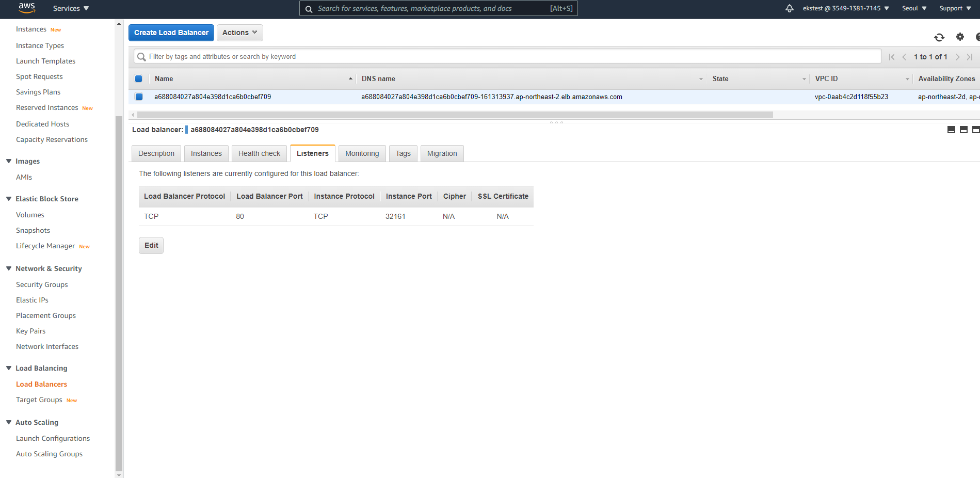Click the Edit listeners button
The image size is (980, 478).
[151, 245]
